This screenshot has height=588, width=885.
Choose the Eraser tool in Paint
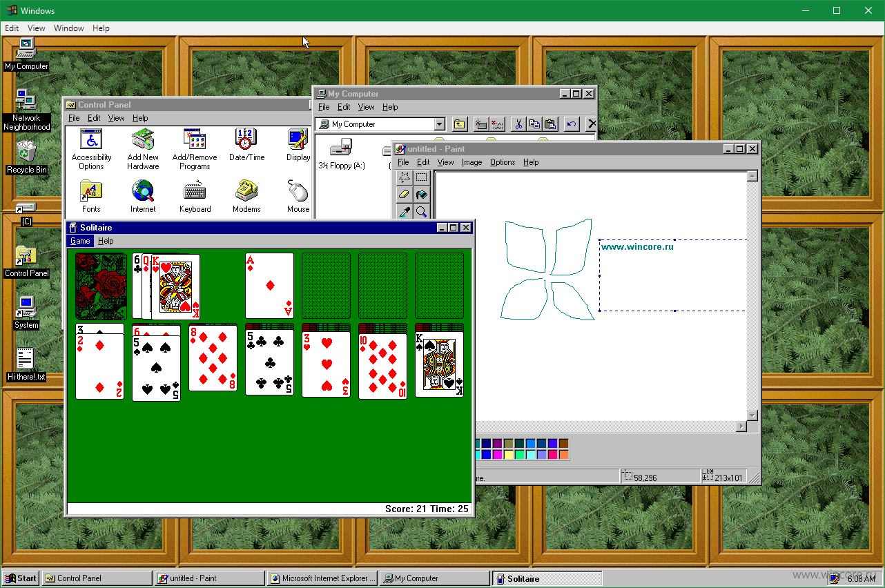point(405,195)
